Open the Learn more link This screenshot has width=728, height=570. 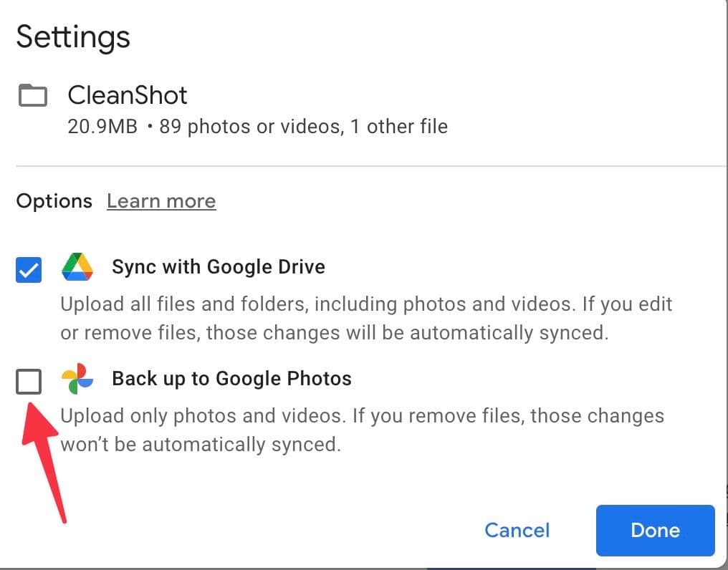[x=161, y=201]
